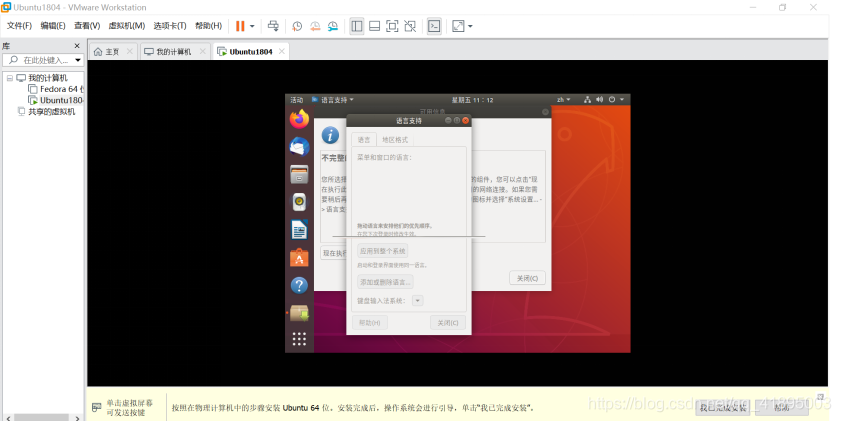Open the 键盘输入法系统 dropdown
841x422 pixels.
pos(417,301)
